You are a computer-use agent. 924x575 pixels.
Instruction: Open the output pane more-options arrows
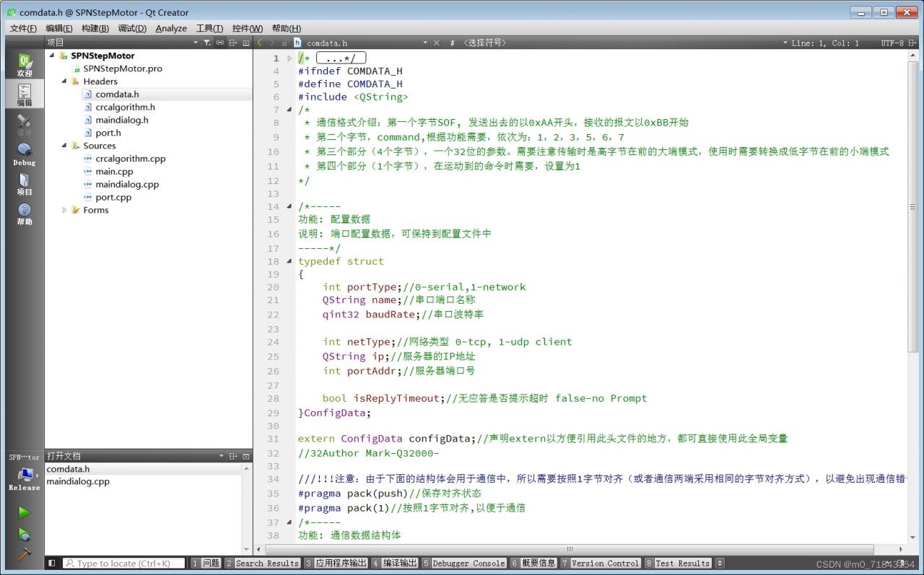[720, 563]
